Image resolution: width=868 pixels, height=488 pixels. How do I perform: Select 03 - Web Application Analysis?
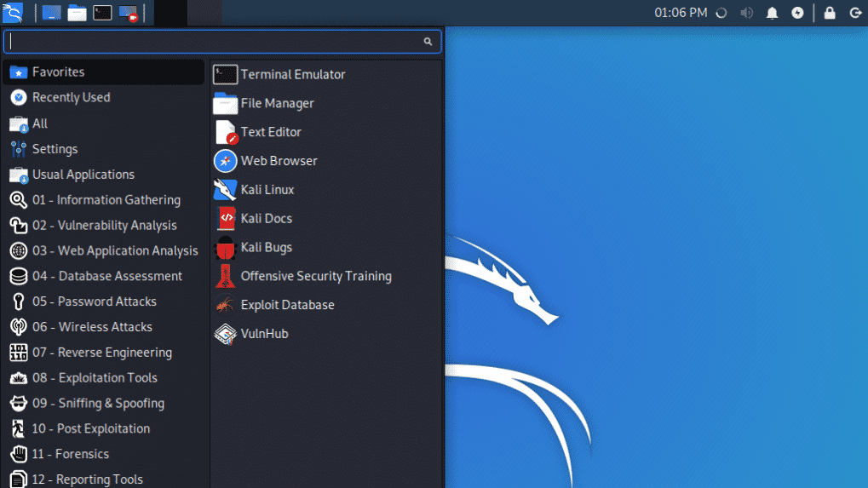[104, 250]
